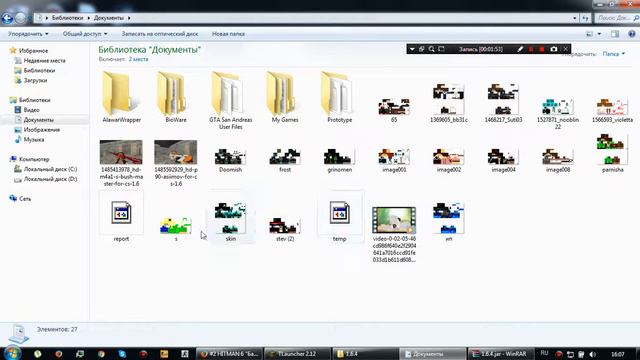Select the 1527871_nooblin22 skin image
Image resolution: width=640 pixels, height=360 pixels.
coord(558,114)
